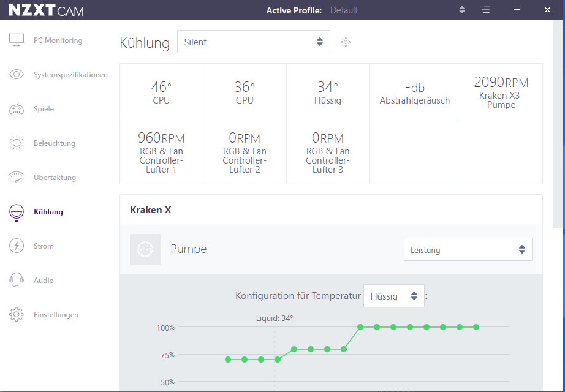Click the Einstellungen gear icon
This screenshot has width=565, height=392.
(17, 315)
